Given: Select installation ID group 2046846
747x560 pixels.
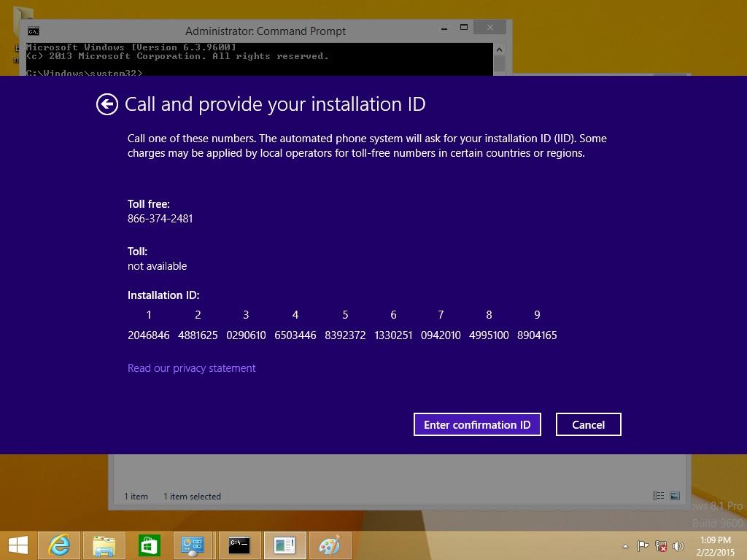Looking at the screenshot, I should click(149, 335).
